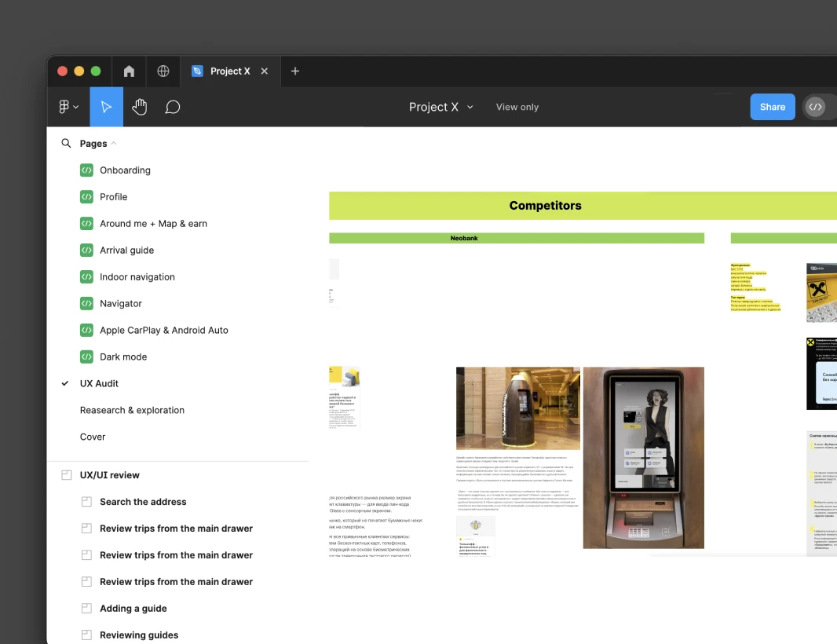Toggle Dev Mode with the code switch
The image size is (837, 644).
815,107
